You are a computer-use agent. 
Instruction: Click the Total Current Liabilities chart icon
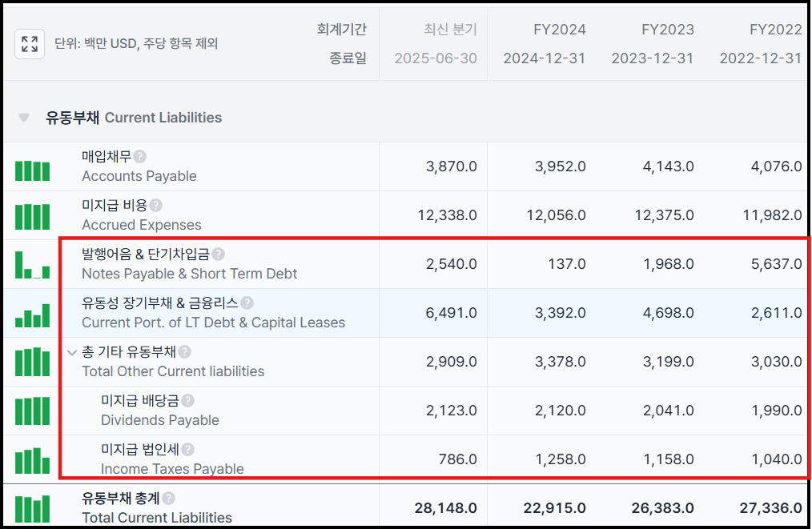(32, 509)
